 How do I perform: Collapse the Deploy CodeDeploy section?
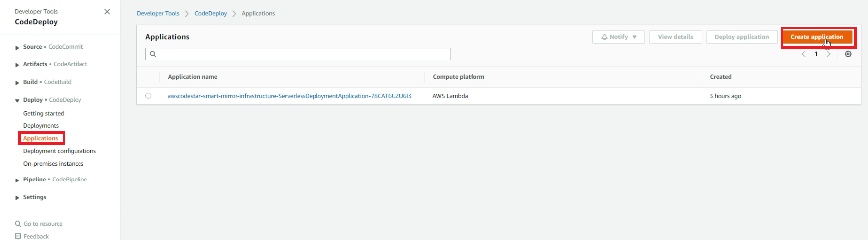(17, 100)
